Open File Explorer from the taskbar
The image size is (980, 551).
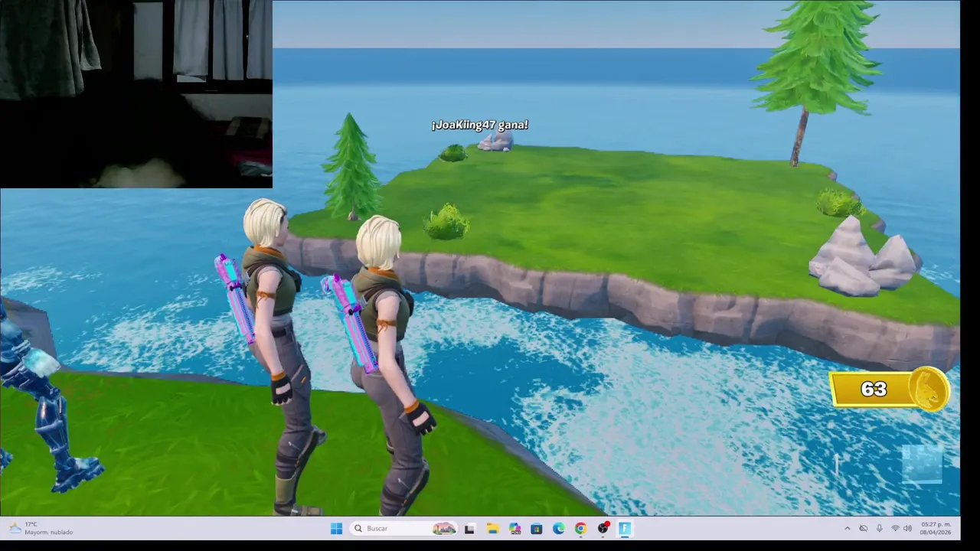click(x=492, y=528)
